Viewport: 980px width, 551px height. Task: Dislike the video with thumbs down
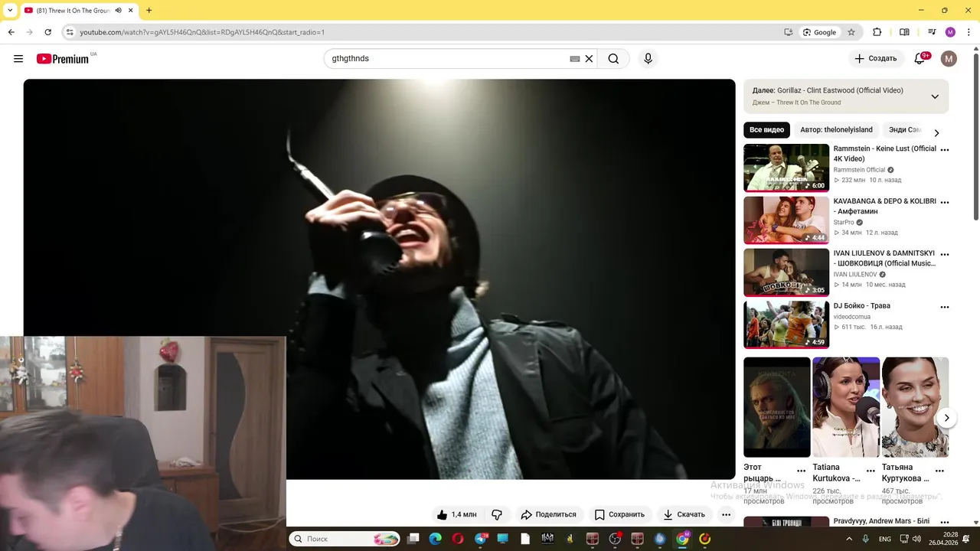497,514
